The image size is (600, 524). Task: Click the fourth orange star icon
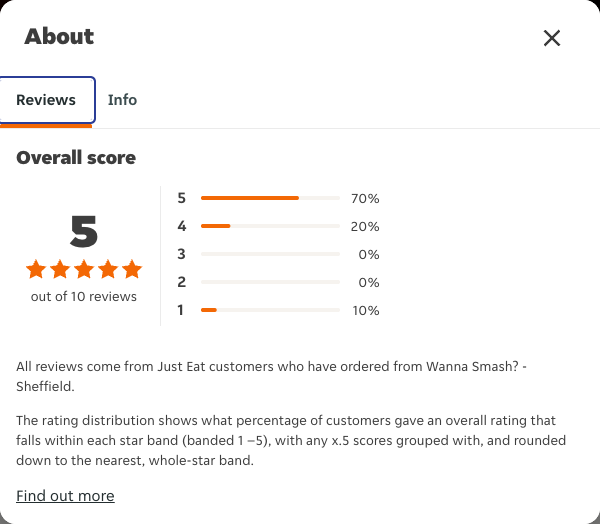pos(108,269)
